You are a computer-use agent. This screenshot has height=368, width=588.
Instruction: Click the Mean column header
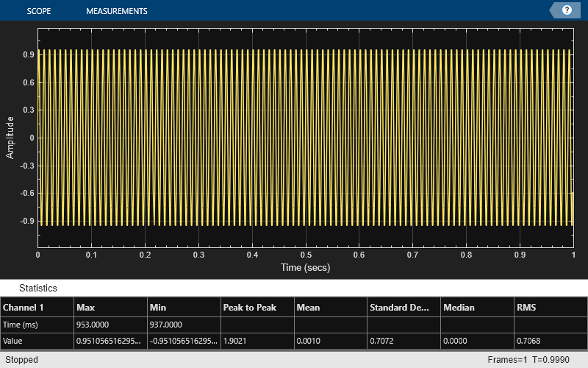pos(309,307)
